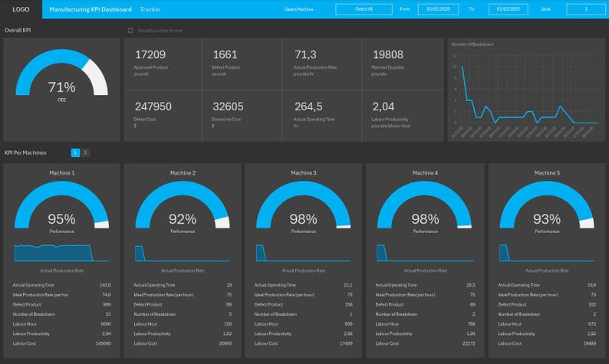
Task: Click the Machine 1 card title
Action: 62,173
